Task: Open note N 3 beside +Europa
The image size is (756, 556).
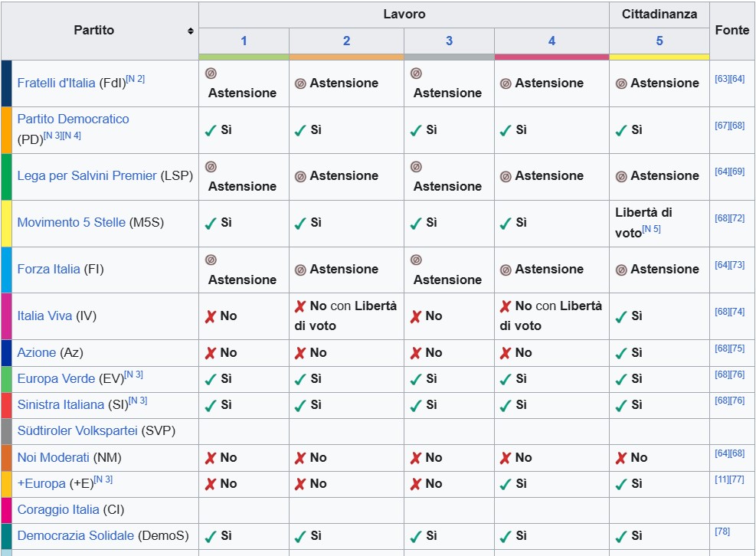Action: click(x=103, y=479)
